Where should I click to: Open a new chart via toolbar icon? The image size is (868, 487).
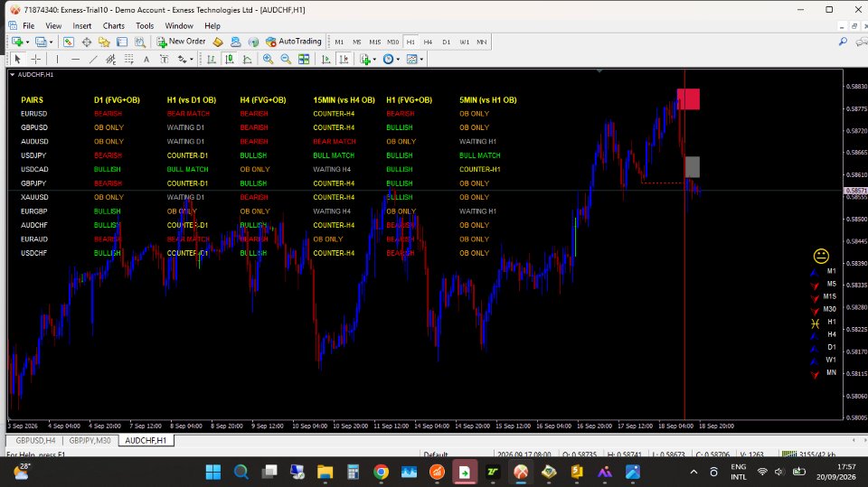pyautogui.click(x=17, y=42)
